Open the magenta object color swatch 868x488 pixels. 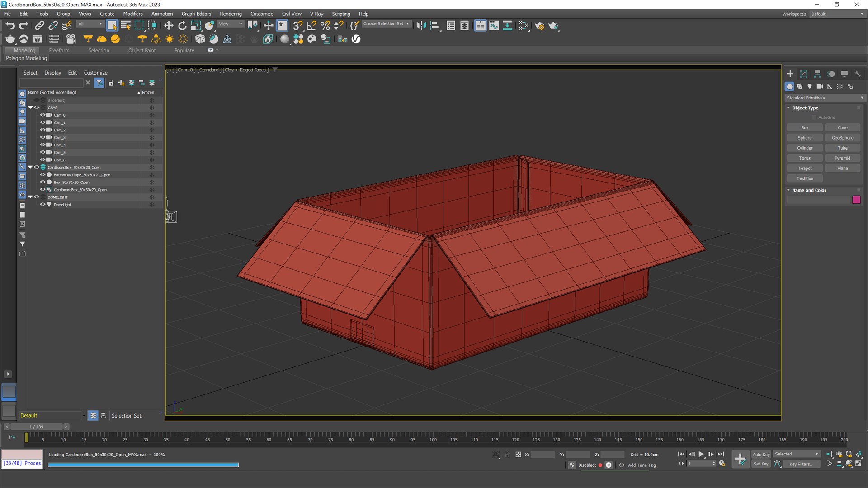(x=856, y=200)
